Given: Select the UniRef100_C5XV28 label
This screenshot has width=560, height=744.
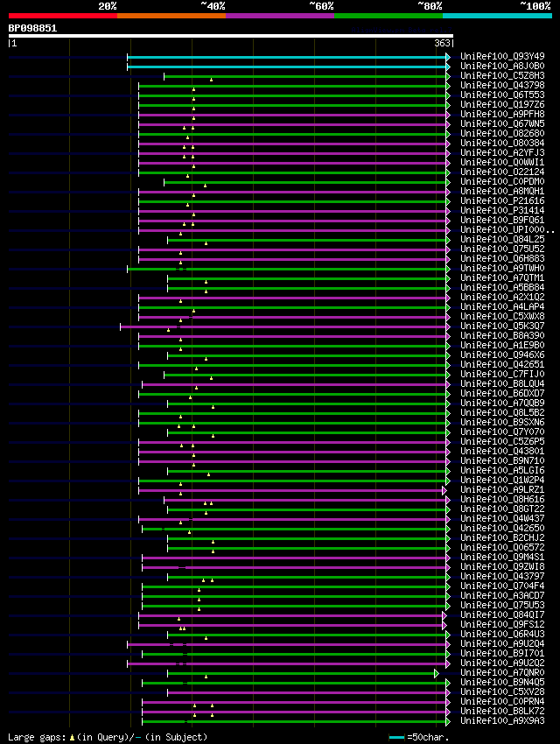Looking at the screenshot, I should 502,691.
